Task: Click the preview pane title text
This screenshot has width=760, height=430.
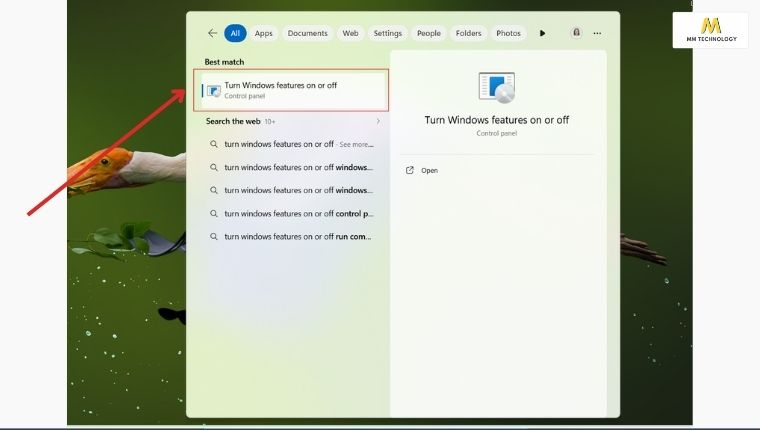Action: pos(497,120)
